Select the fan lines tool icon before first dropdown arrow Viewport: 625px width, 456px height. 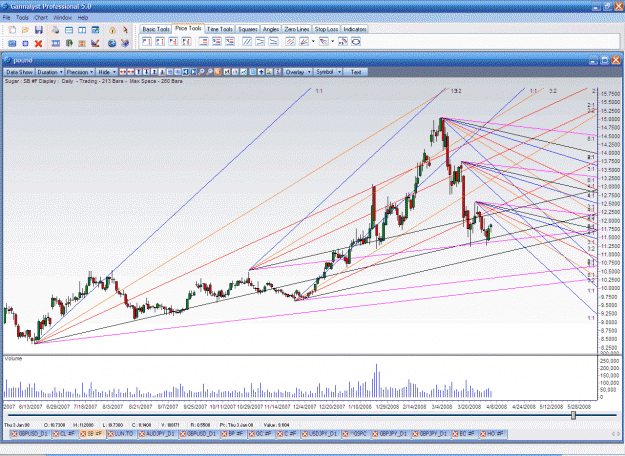point(304,41)
